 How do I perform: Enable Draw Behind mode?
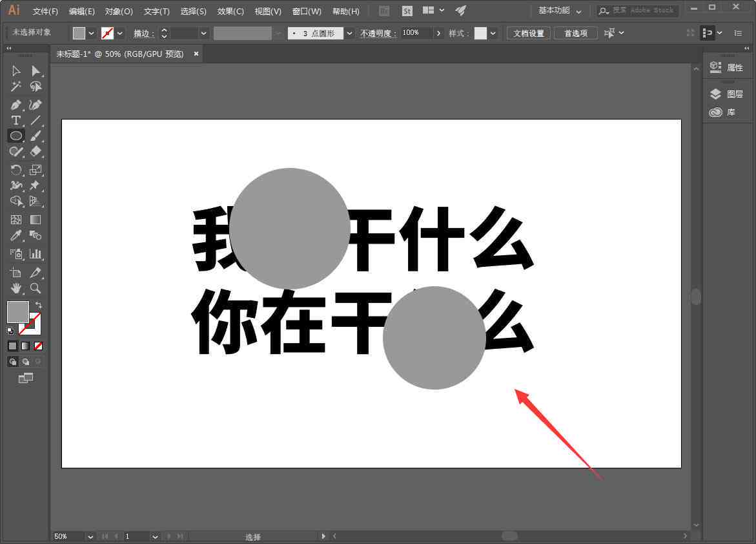(26, 362)
